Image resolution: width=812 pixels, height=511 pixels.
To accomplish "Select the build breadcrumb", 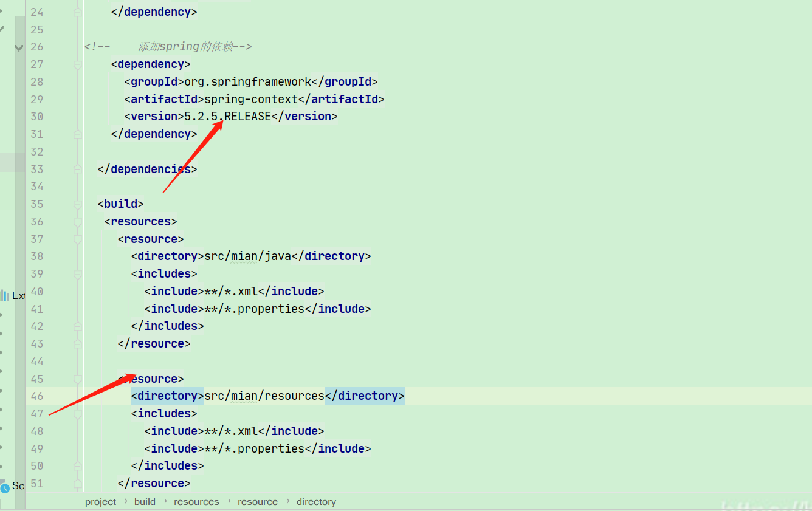I will pos(145,502).
